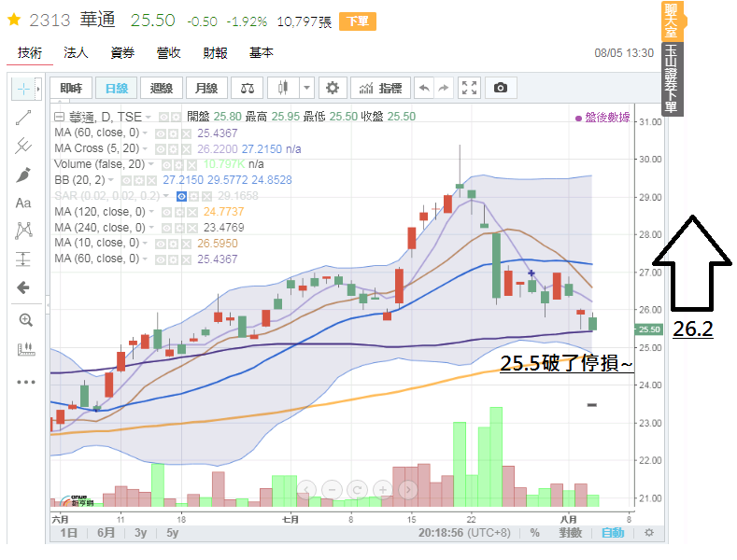Open chart settings gear in top toolbar
The width and height of the screenshot is (737, 560).
click(333, 88)
